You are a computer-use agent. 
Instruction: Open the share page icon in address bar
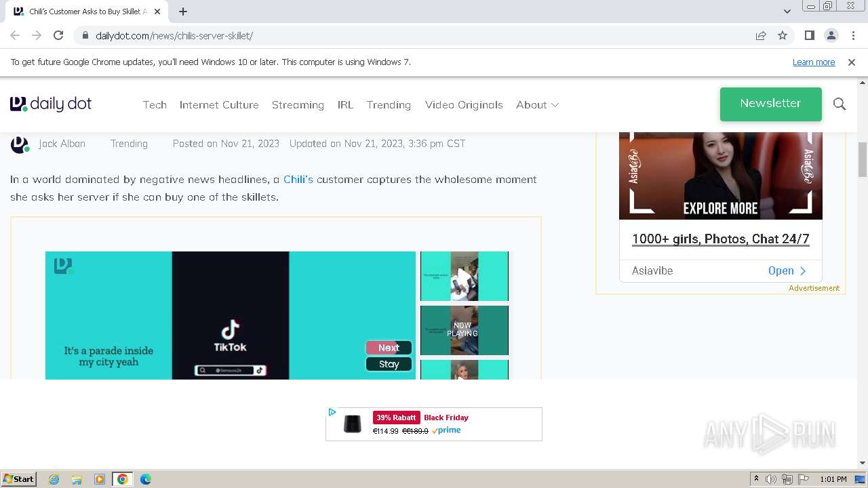tap(761, 35)
